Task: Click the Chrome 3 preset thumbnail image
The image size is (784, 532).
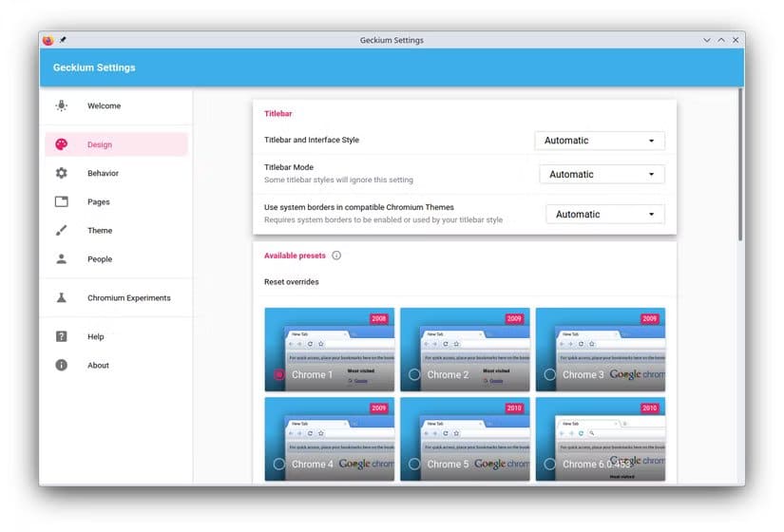Action: pyautogui.click(x=601, y=350)
